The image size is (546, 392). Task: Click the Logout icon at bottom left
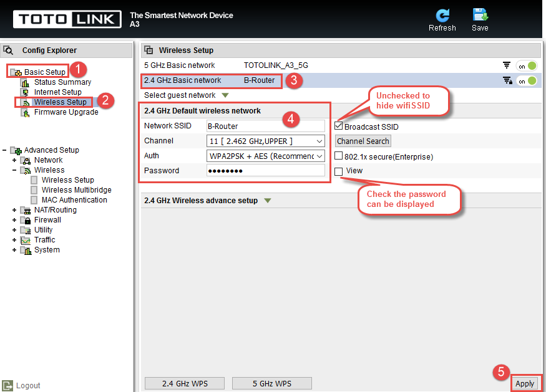7,385
